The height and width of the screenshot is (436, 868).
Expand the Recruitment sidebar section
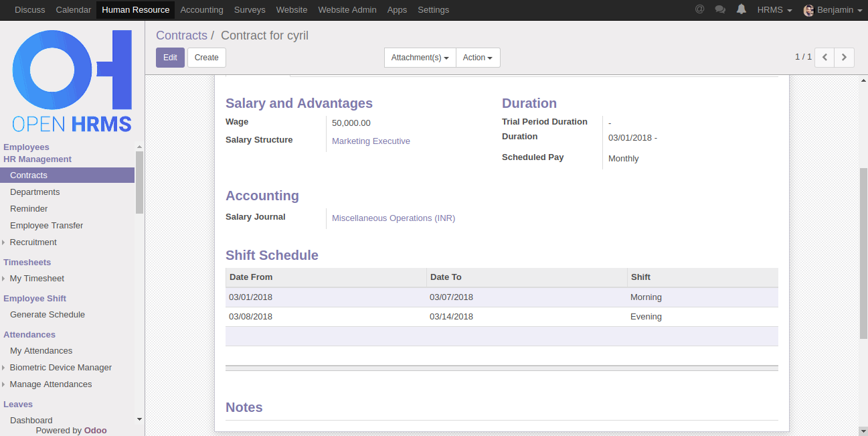pyautogui.click(x=33, y=242)
